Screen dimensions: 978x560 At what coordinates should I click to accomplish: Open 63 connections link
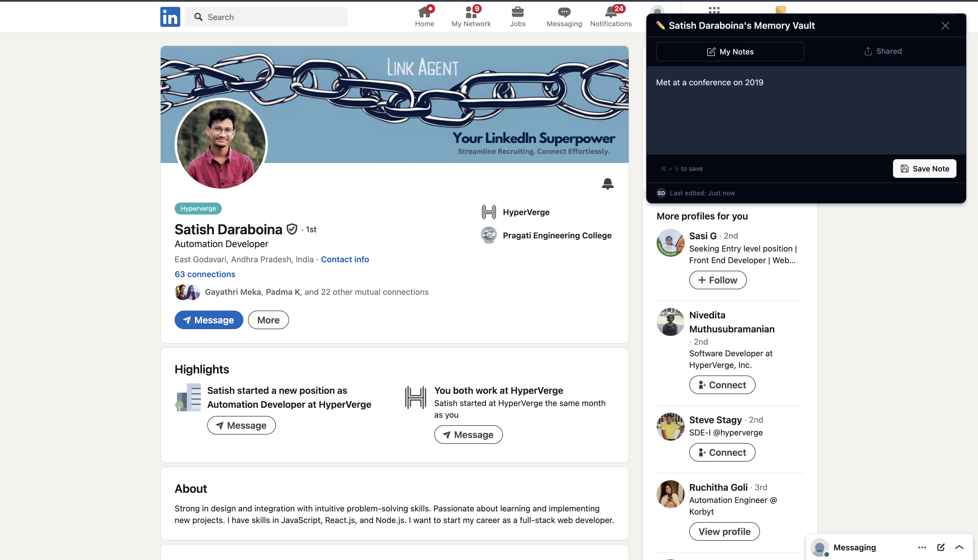205,274
